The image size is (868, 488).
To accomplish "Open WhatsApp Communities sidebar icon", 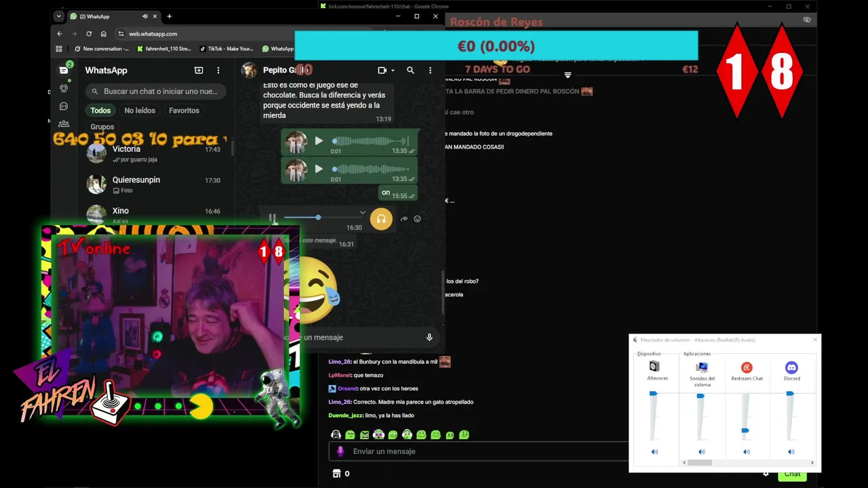I will pyautogui.click(x=64, y=124).
